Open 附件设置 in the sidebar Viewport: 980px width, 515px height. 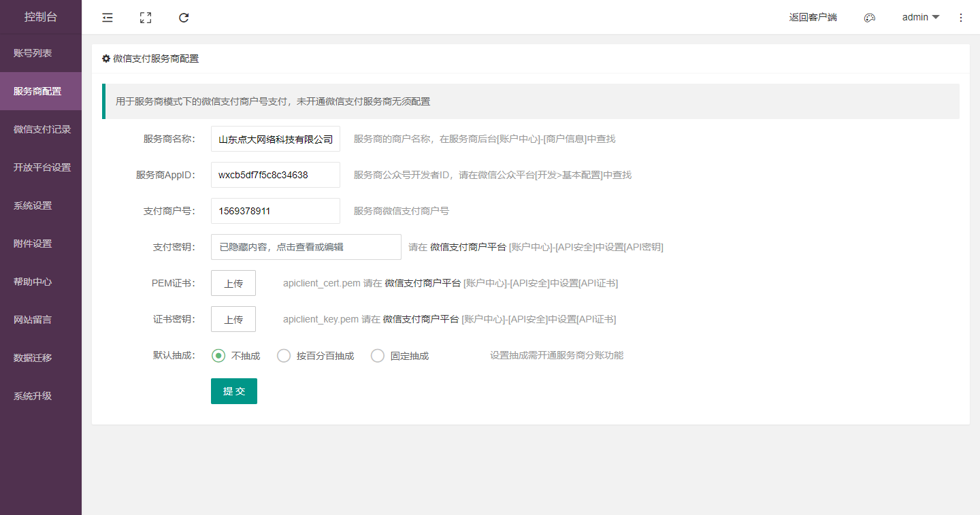pyautogui.click(x=41, y=244)
